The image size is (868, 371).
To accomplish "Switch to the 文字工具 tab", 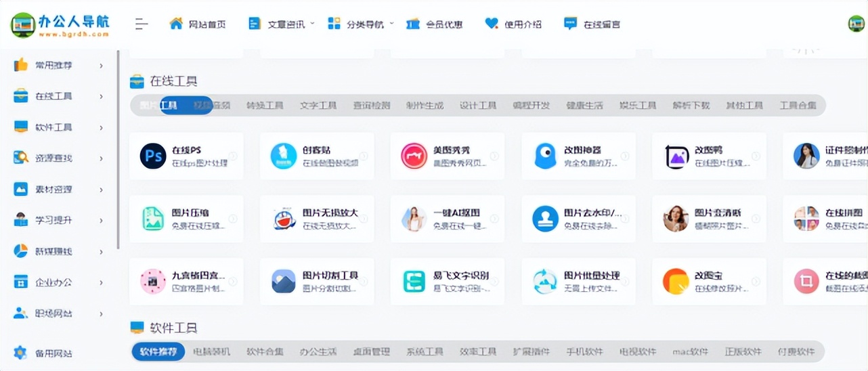I will pos(318,106).
